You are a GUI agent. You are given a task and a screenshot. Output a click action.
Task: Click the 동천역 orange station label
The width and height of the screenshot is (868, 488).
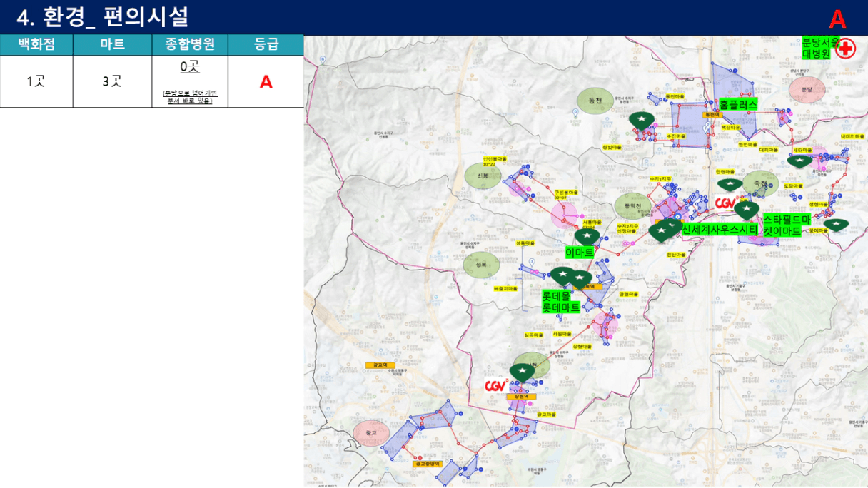(x=712, y=114)
